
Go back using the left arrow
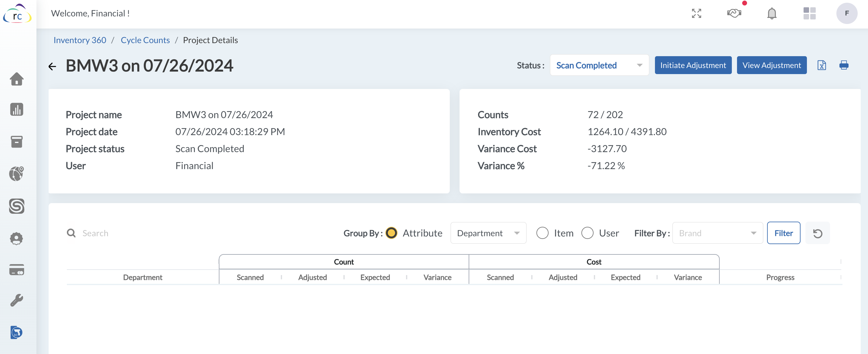pos(52,66)
